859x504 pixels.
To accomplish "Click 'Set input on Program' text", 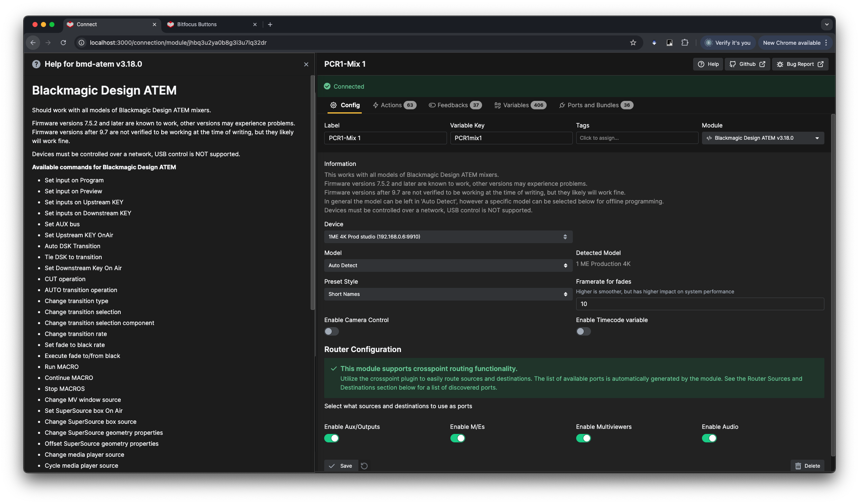I will [74, 180].
